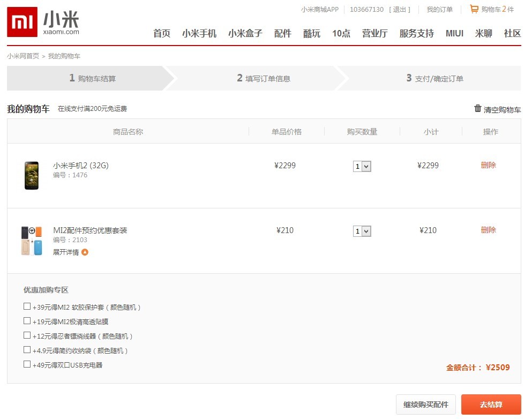This screenshot has width=532, height=419.
Task: Open 米聊 navigation item
Action: [483, 33]
